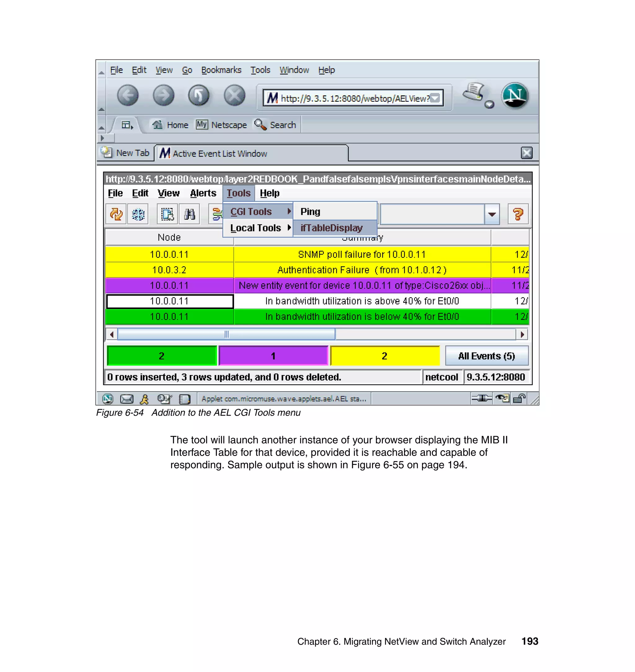Viewport: 635px width, 672px height.
Task: Click the purple severity count 1 bar
Action: (x=273, y=356)
